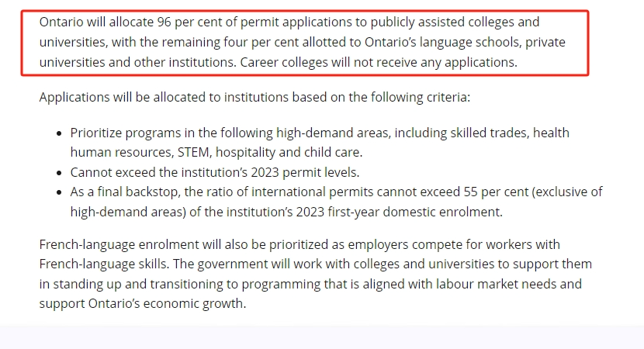Screen dimensions: 644x349
Task: Click the bullet dot before "Cannot exceed"
Action: click(x=60, y=173)
